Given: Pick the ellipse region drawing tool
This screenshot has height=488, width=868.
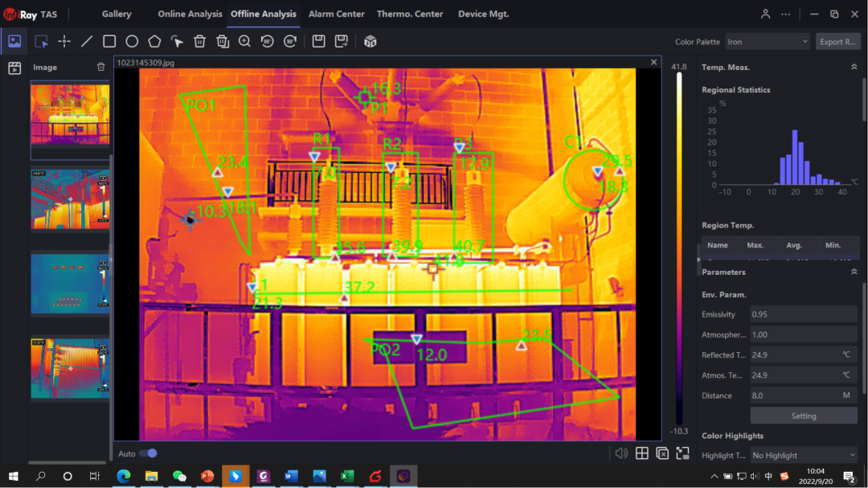Looking at the screenshot, I should click(x=132, y=41).
